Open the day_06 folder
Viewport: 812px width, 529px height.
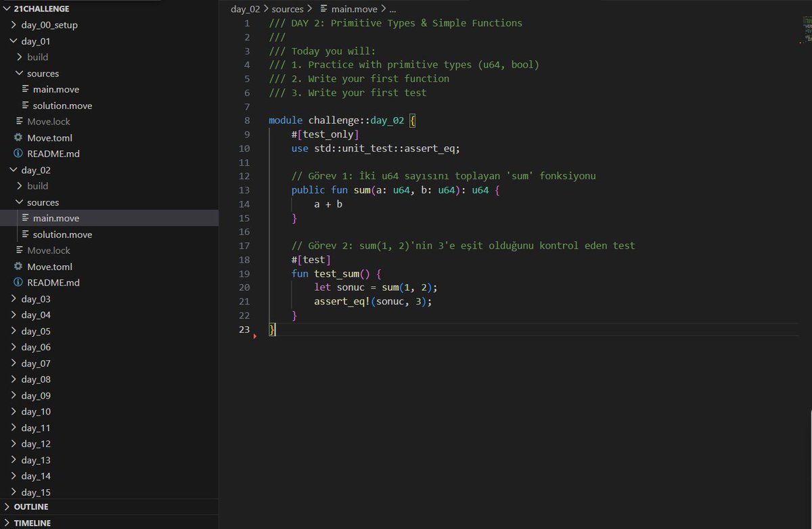[36, 348]
